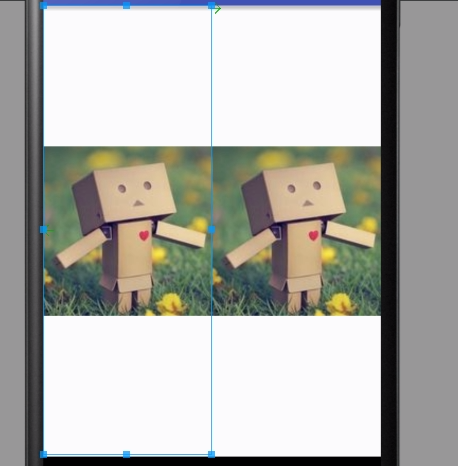Click the red heart on right robot
This screenshot has width=458, height=466.
tap(313, 236)
